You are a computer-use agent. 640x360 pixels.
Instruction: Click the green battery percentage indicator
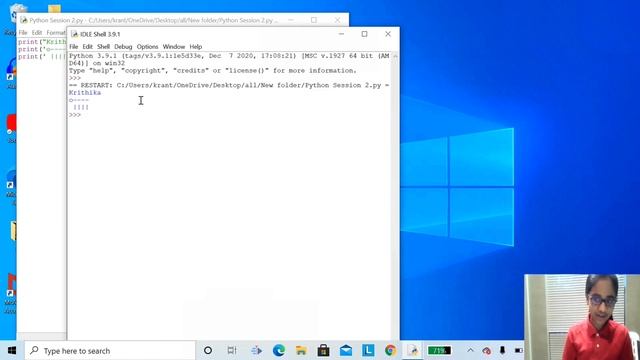pos(439,350)
